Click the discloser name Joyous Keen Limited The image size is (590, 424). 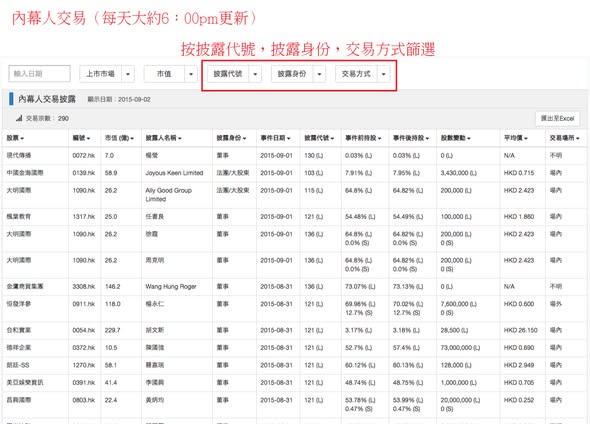174,173
